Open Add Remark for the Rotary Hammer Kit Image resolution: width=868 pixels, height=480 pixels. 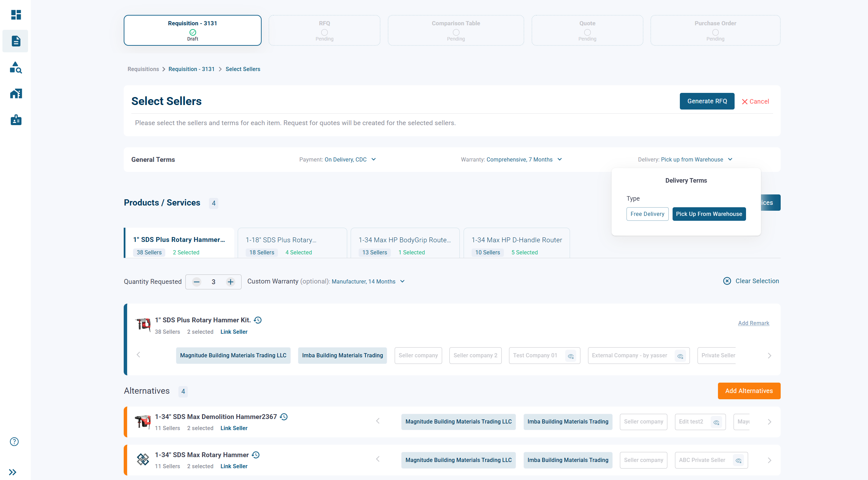click(x=753, y=323)
